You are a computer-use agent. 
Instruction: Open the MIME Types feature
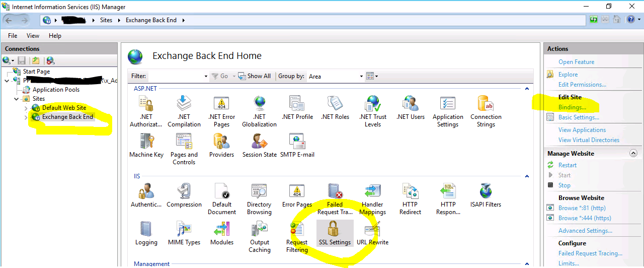coord(184,233)
